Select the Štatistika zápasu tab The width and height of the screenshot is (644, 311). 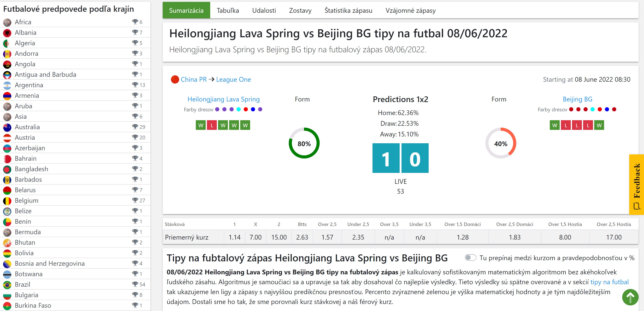(348, 10)
